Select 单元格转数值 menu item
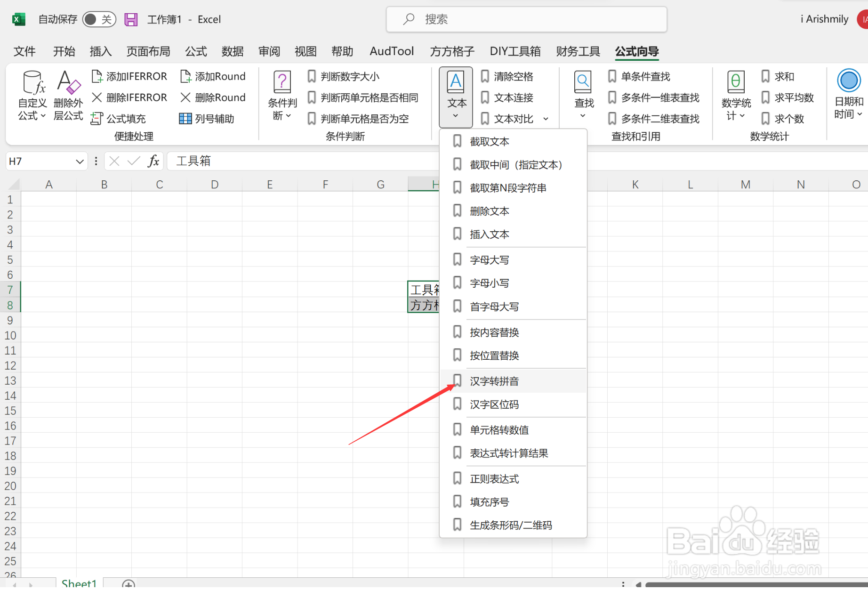 click(513, 430)
